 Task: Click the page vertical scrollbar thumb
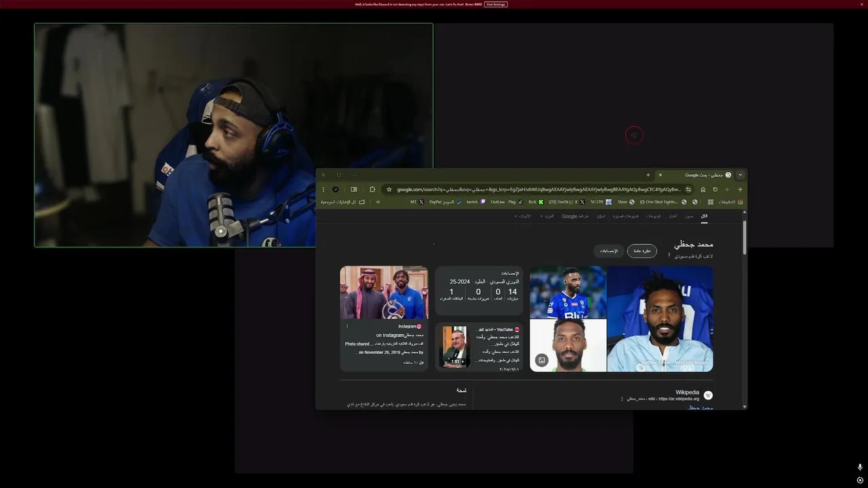(745, 237)
